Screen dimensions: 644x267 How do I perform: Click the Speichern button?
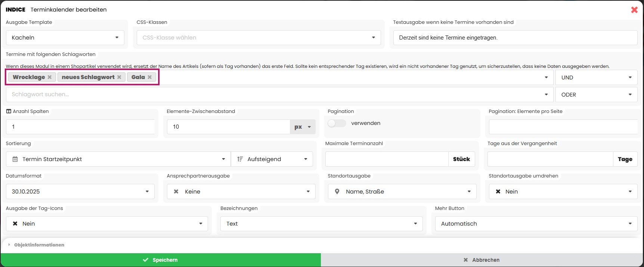(161, 260)
